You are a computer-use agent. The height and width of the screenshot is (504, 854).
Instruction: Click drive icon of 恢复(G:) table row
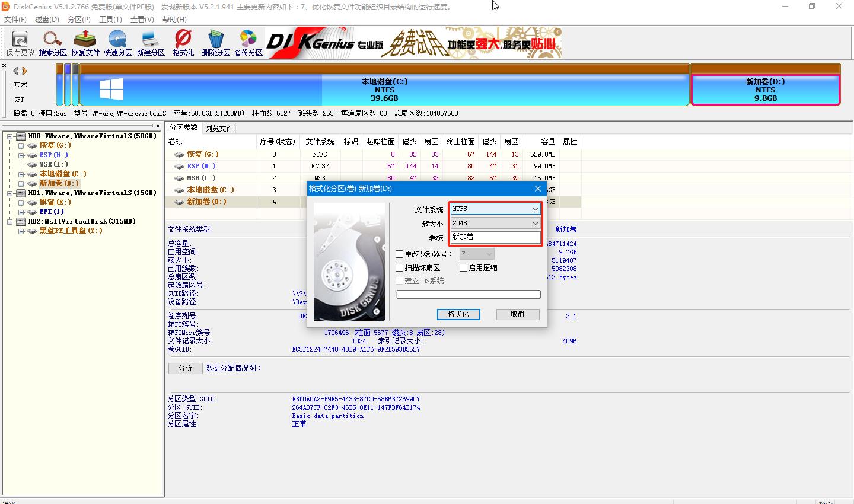[179, 154]
